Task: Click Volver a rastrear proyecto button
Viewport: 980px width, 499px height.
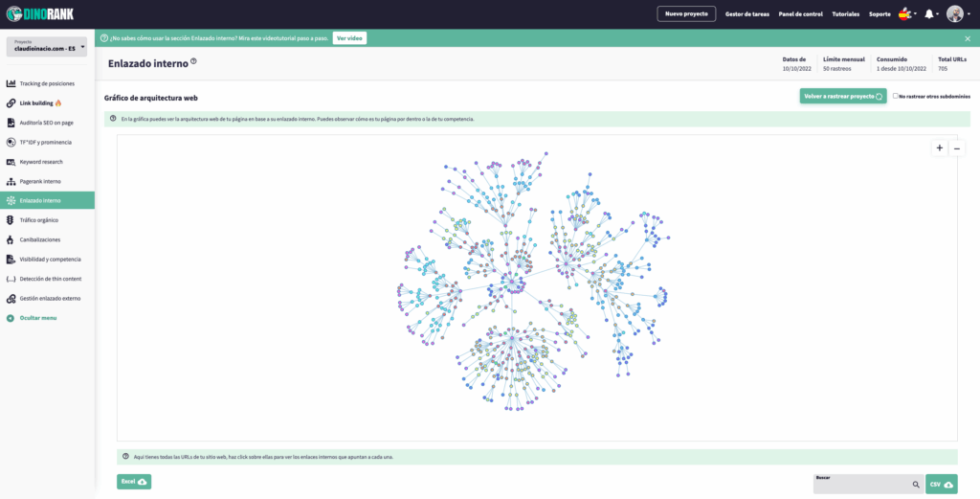Action: tap(843, 97)
